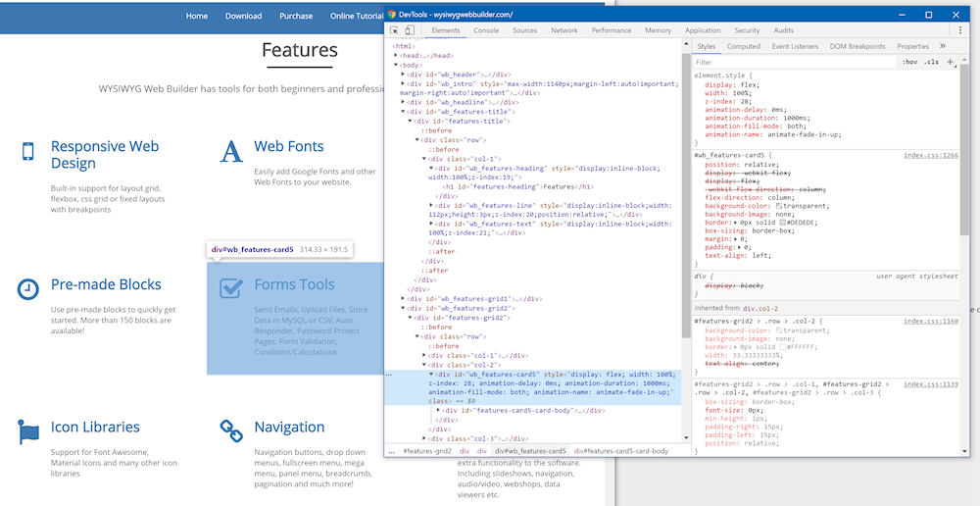Switch to the Console tab
This screenshot has width=980, height=506.
[486, 30]
